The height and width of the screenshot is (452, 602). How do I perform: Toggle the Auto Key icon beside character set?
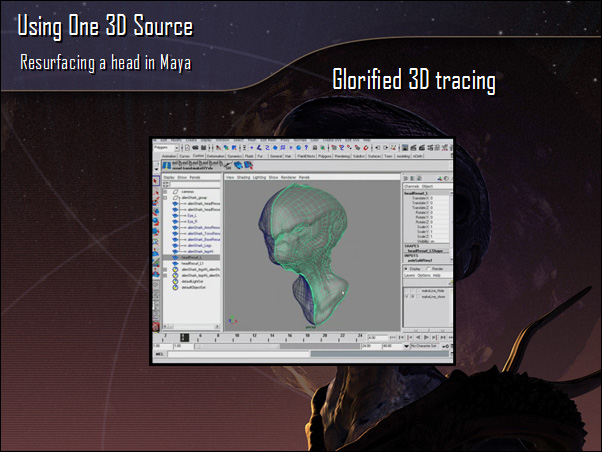[x=446, y=346]
